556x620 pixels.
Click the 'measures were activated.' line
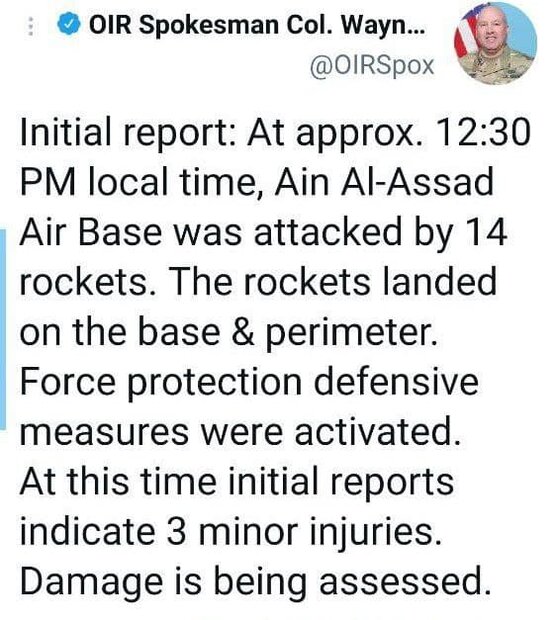(240, 431)
